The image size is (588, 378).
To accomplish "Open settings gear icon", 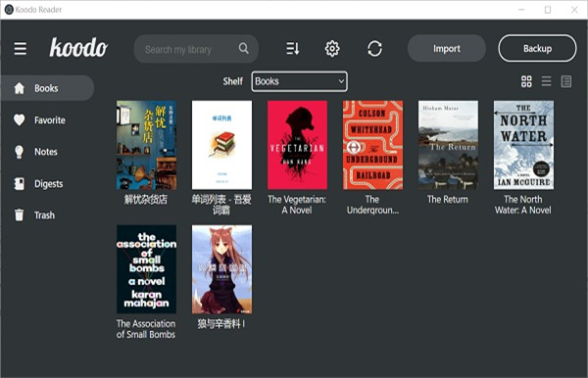I will pos(332,49).
